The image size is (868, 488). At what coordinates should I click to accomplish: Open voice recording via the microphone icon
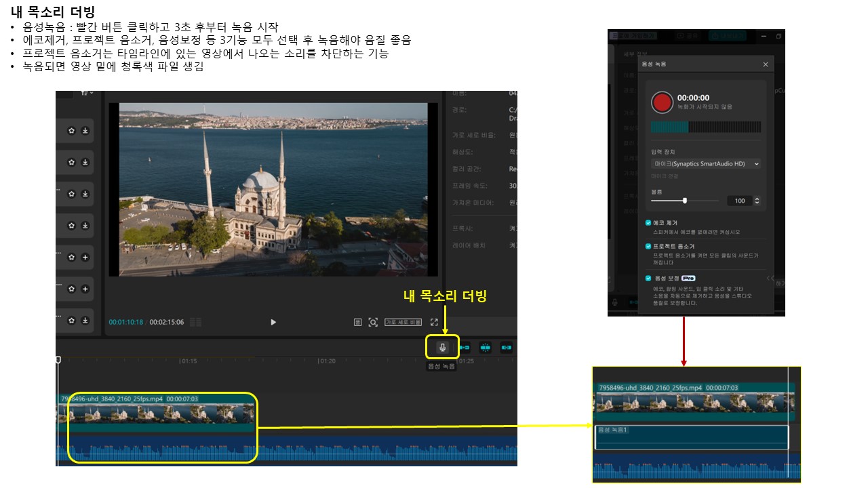pos(443,348)
